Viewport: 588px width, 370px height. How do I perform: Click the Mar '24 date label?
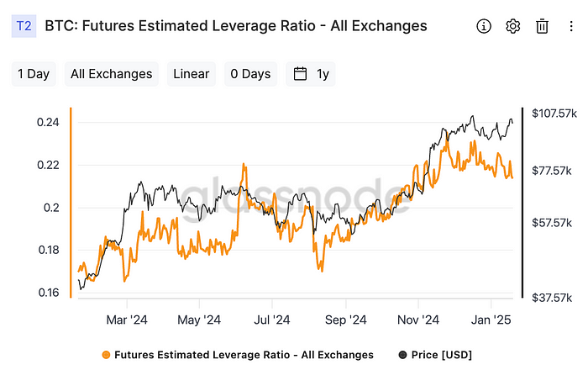[127, 320]
